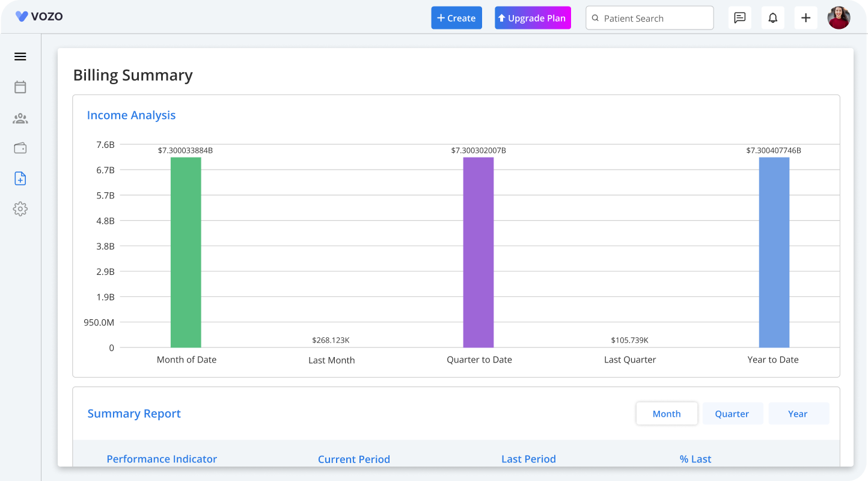Image resolution: width=868 pixels, height=481 pixels.
Task: Select the Month tab in Summary Report
Action: click(x=667, y=414)
